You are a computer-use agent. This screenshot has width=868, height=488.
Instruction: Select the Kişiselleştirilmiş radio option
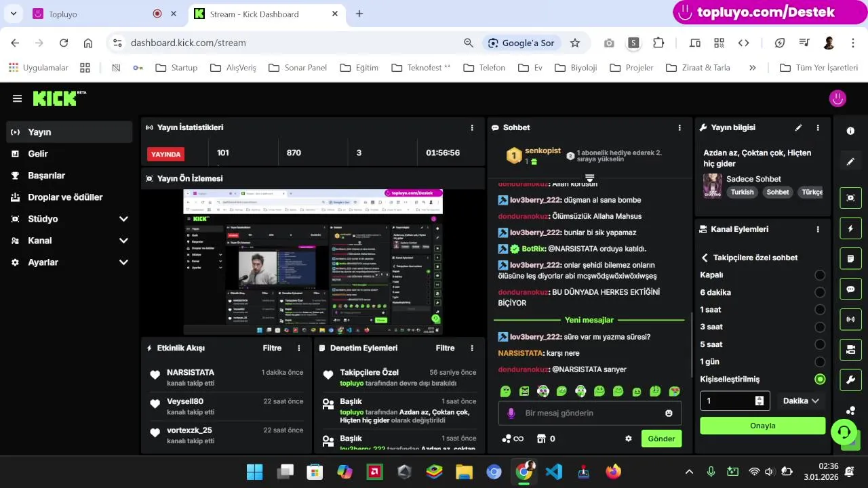[x=820, y=379]
